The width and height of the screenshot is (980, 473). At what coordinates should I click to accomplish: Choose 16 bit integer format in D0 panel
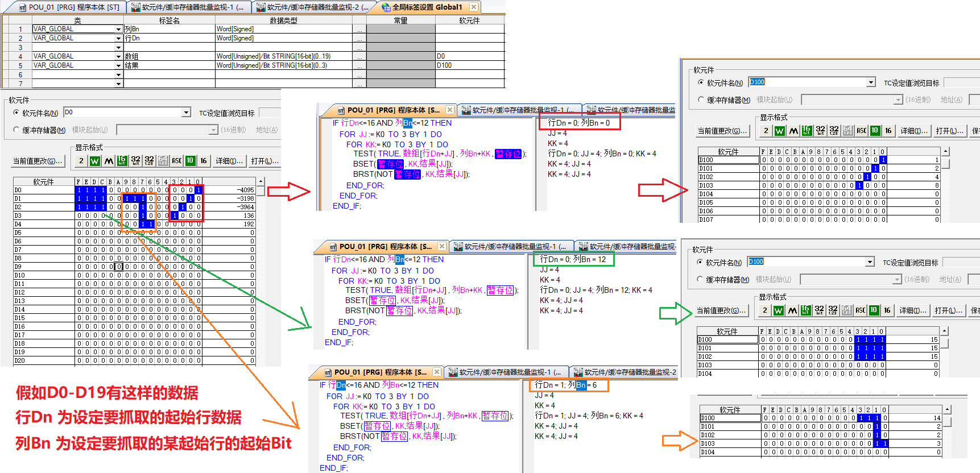(122, 161)
